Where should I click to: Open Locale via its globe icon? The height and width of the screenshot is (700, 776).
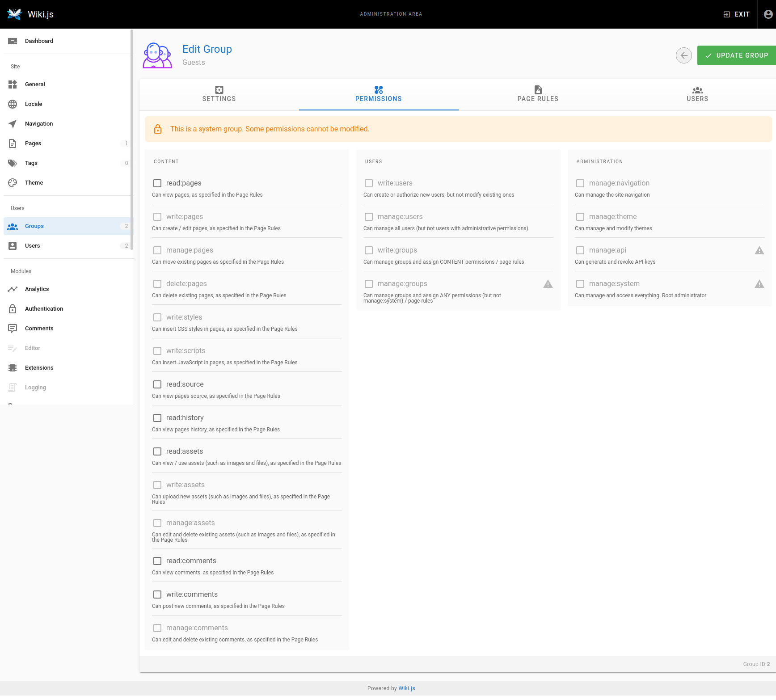coord(13,104)
